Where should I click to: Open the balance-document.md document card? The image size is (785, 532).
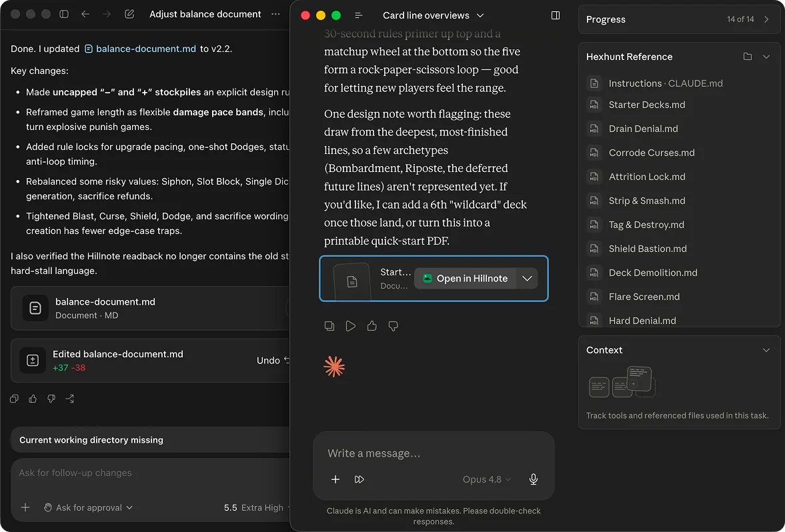click(x=150, y=308)
